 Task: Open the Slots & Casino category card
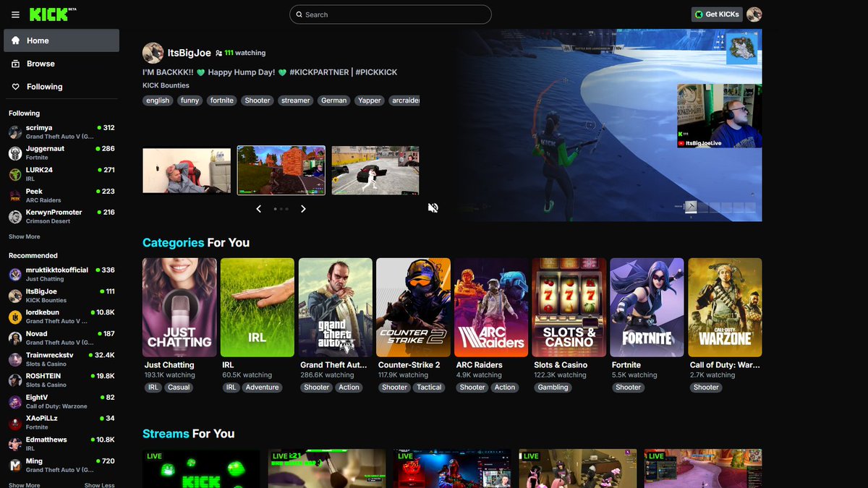569,308
